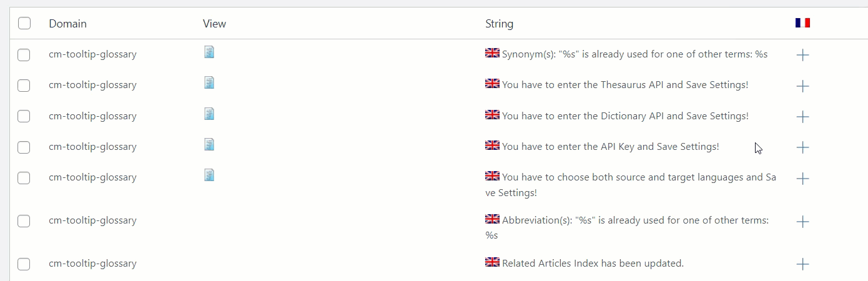
Task: Click the view icon for the source and target languages string
Action: 209,175
